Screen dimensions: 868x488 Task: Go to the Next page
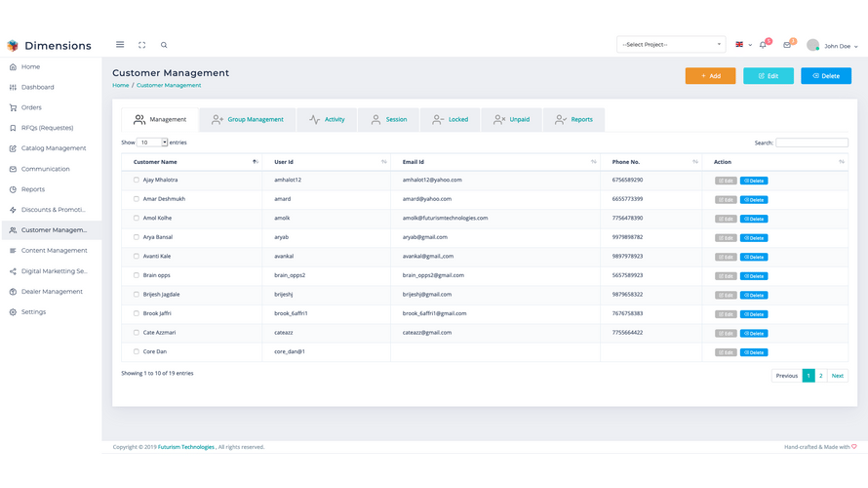coord(838,376)
